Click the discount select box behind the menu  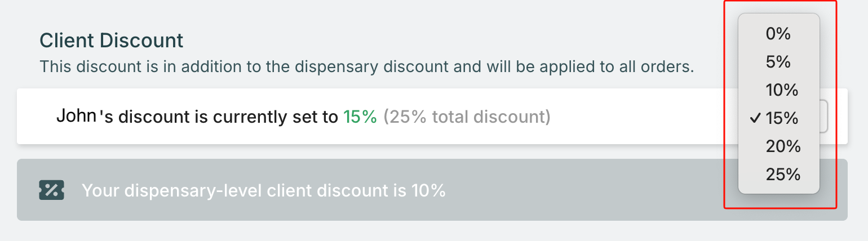(x=823, y=117)
